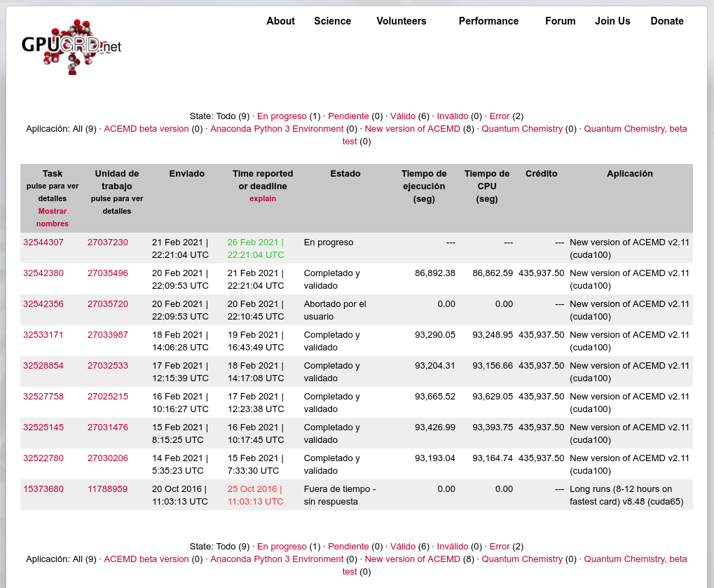Open task 32544307 details
This screenshot has height=588, width=714.
click(43, 242)
